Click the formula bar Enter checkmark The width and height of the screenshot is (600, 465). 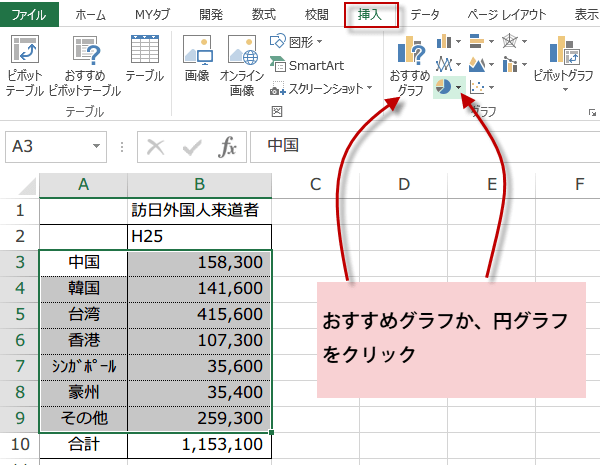tap(192, 147)
